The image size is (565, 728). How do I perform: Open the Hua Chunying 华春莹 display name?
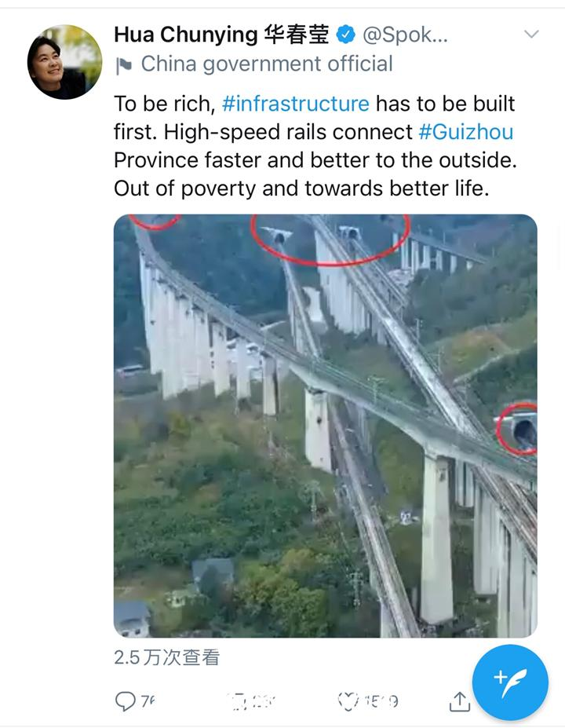click(x=222, y=35)
